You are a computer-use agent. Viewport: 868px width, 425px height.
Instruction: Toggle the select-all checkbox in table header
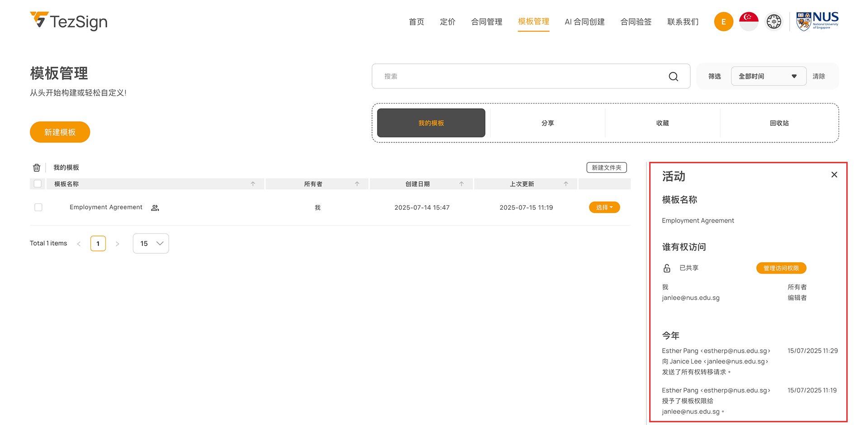click(x=38, y=184)
